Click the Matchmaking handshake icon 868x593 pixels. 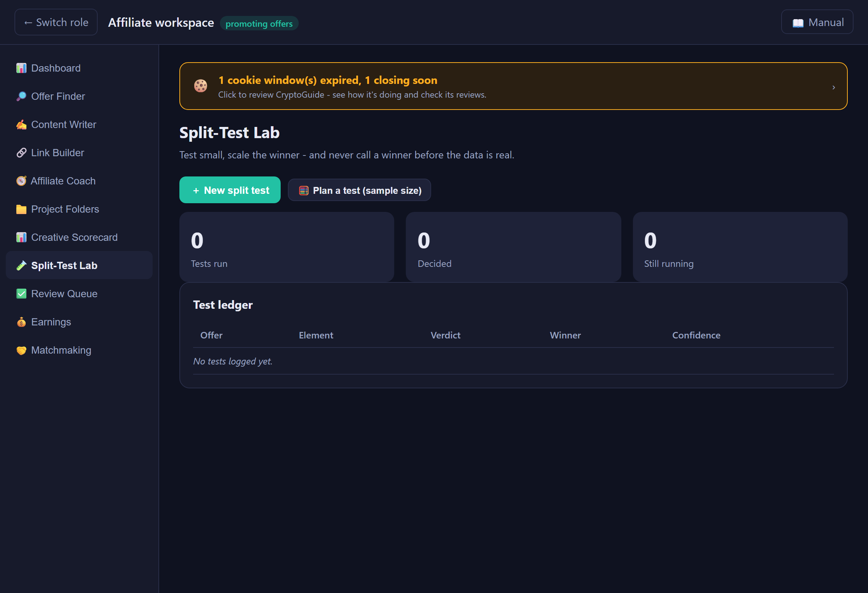pyautogui.click(x=21, y=350)
